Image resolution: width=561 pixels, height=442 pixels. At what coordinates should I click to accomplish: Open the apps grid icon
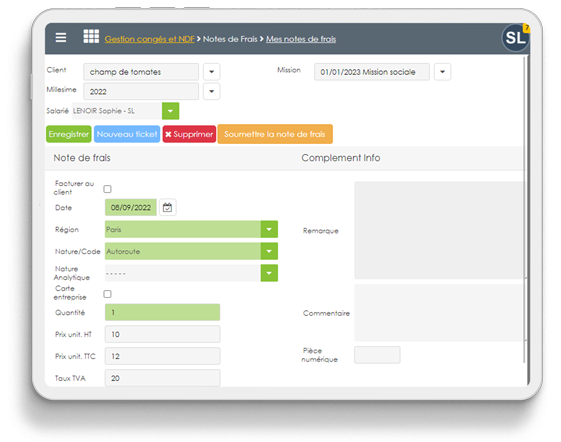[91, 36]
